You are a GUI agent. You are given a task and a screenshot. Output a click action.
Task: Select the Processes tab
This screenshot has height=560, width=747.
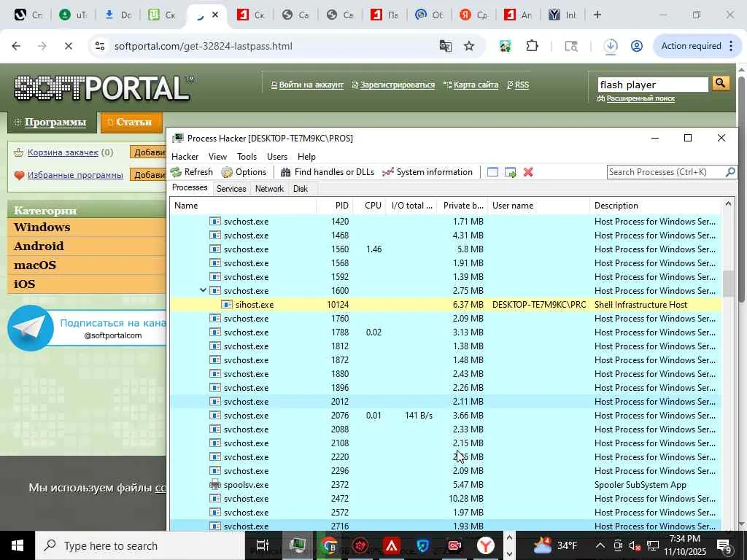point(190,187)
